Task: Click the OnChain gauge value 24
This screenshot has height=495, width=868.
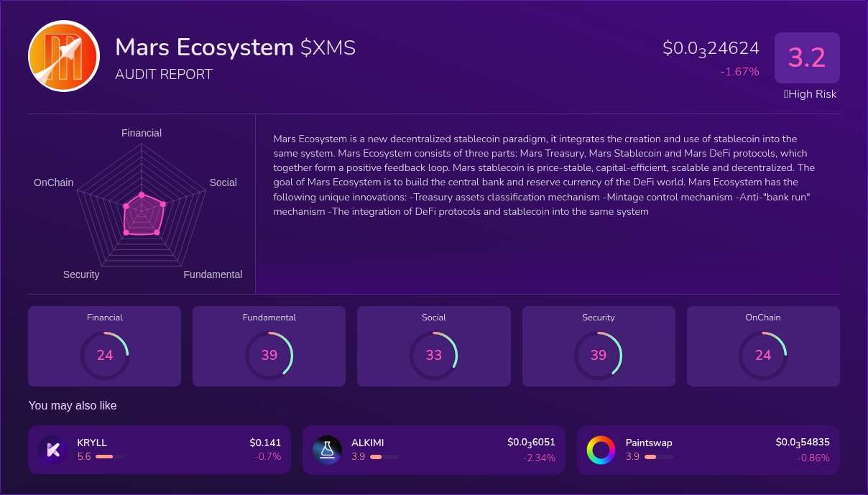Action: pyautogui.click(x=763, y=355)
